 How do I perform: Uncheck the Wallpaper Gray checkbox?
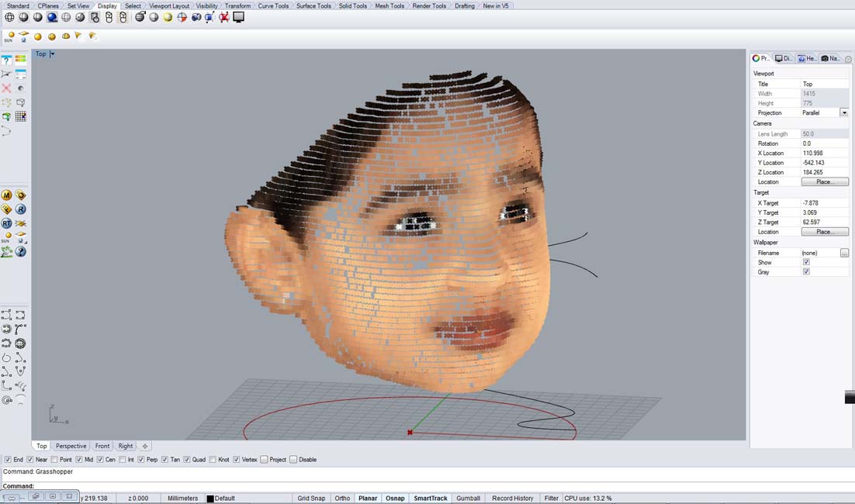806,272
